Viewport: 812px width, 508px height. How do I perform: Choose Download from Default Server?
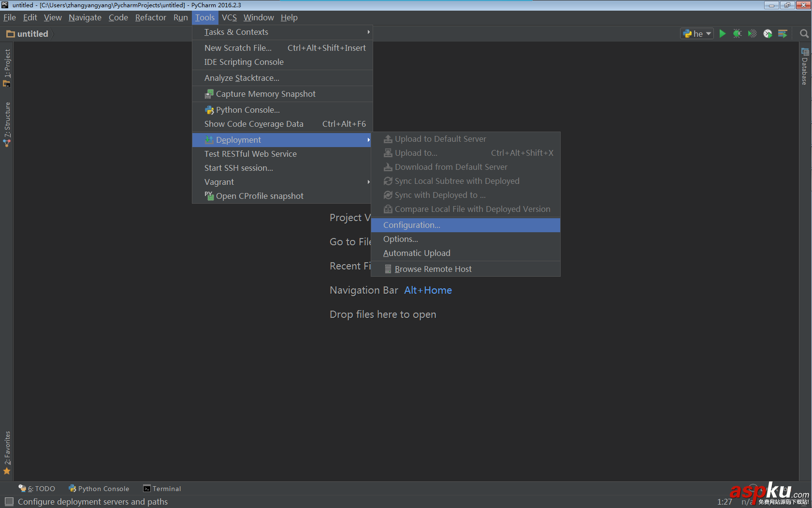click(465, 167)
